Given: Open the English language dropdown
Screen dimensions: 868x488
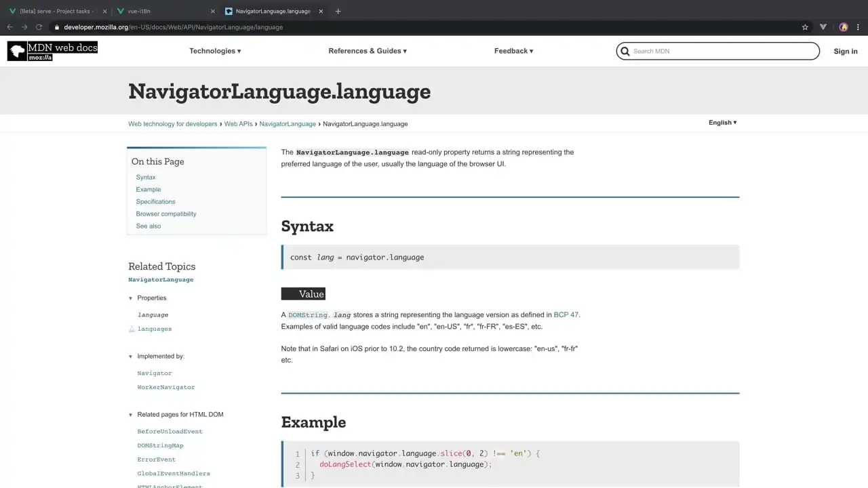Looking at the screenshot, I should (723, 123).
